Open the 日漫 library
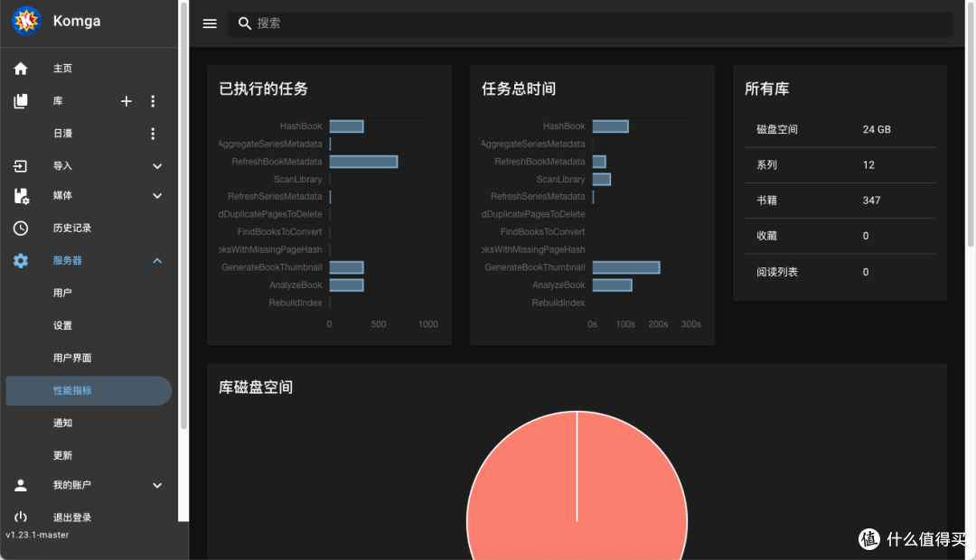976x560 pixels. point(63,133)
